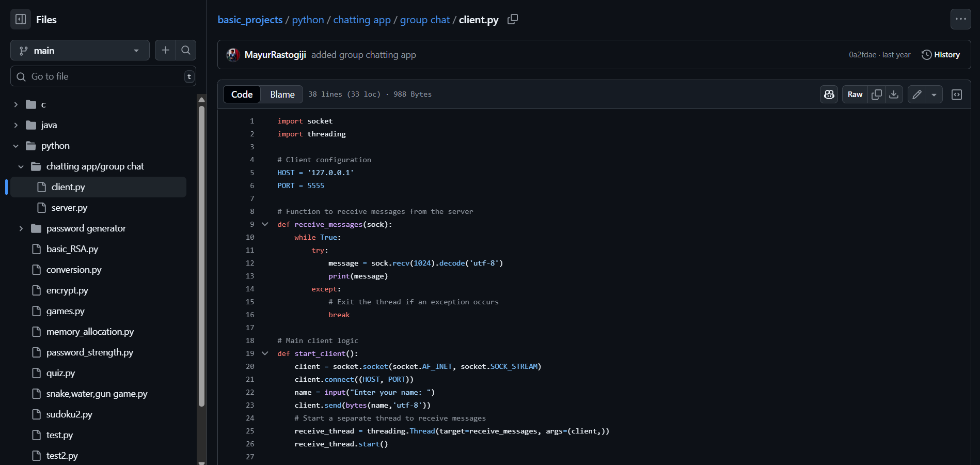Click the add file plus icon
The image size is (980, 465).
pyautogui.click(x=165, y=50)
